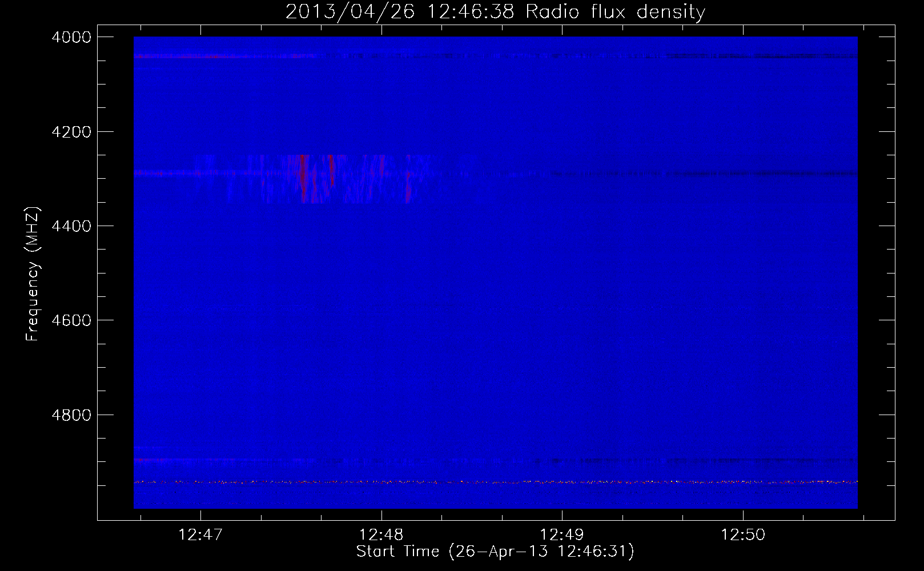This screenshot has width=924, height=571.
Task: Click the 12:48 time axis label
Action: click(x=381, y=535)
